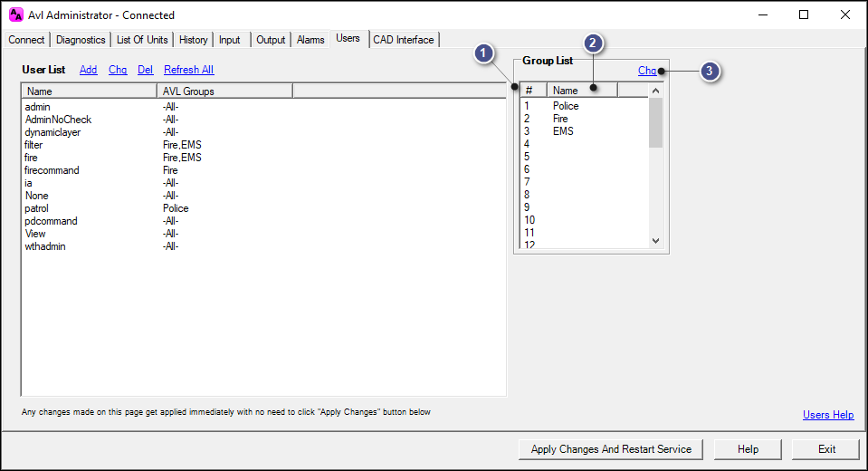Open the Diagnostics tab
Viewport: 868px width, 471px height.
click(81, 40)
